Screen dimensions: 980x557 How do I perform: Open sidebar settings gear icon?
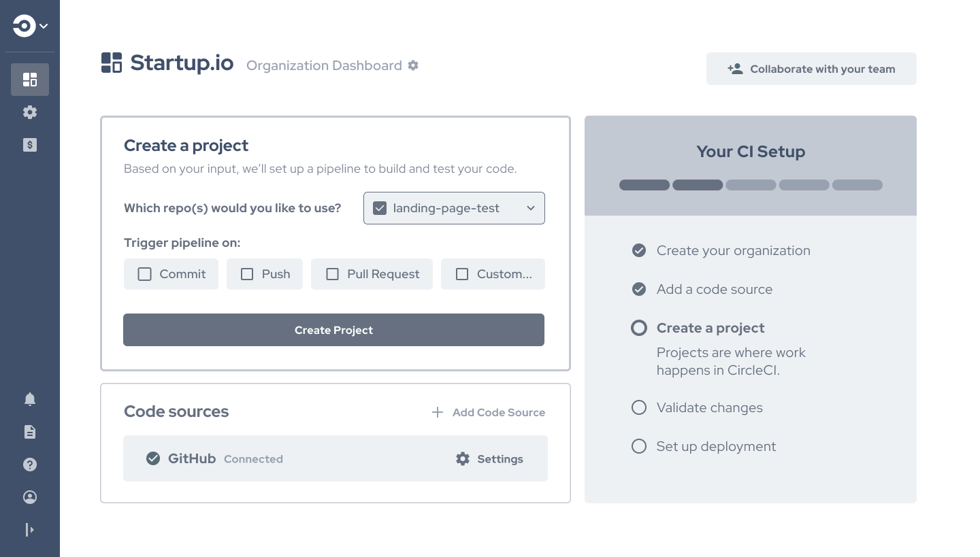pyautogui.click(x=30, y=112)
